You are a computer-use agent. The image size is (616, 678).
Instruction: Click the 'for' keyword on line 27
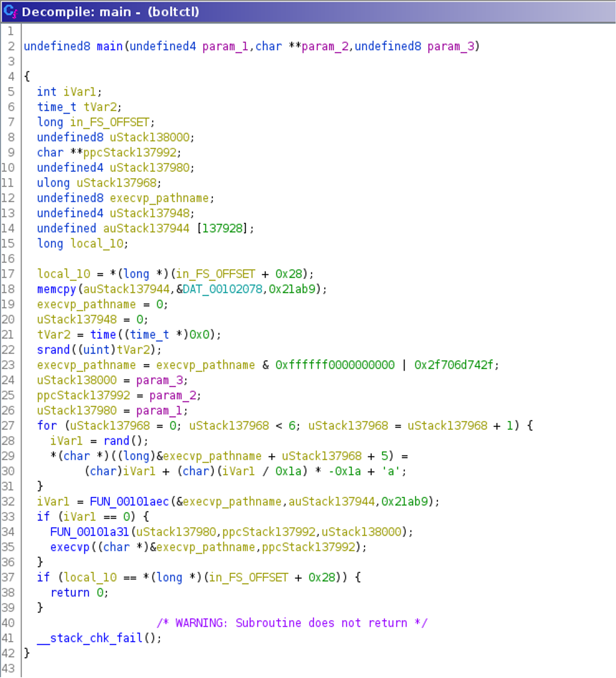click(47, 426)
